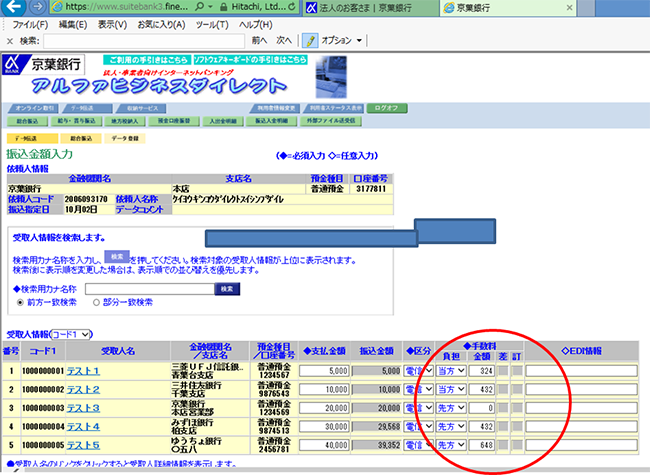The image size is (650, 475).
Task: Open the 当方 負担 dropdown for テスト1
Action: [x=451, y=371]
